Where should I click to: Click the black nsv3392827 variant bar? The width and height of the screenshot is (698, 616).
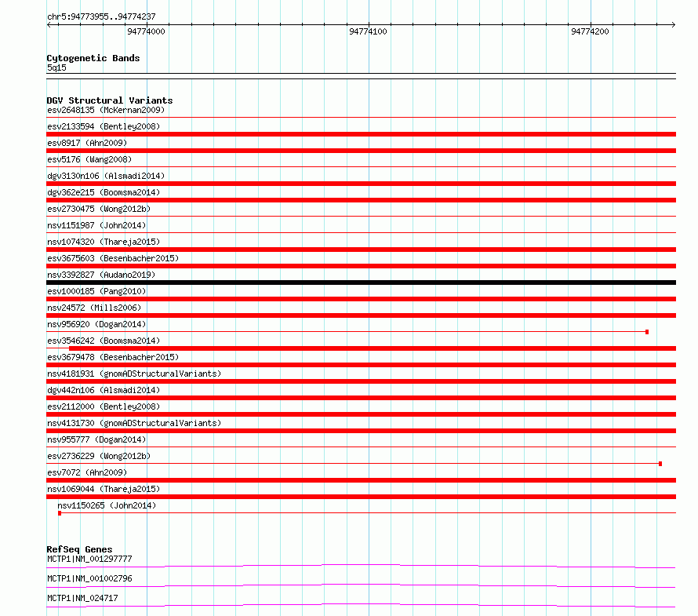(x=361, y=282)
